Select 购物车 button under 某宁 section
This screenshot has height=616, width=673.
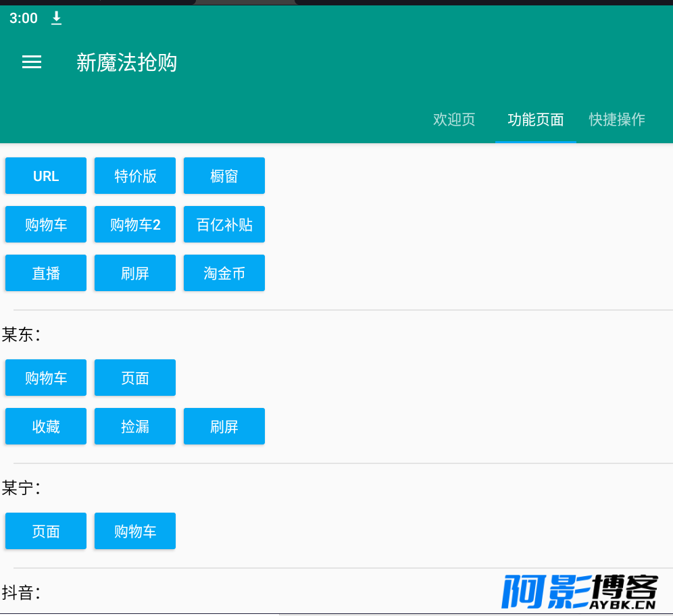[135, 531]
